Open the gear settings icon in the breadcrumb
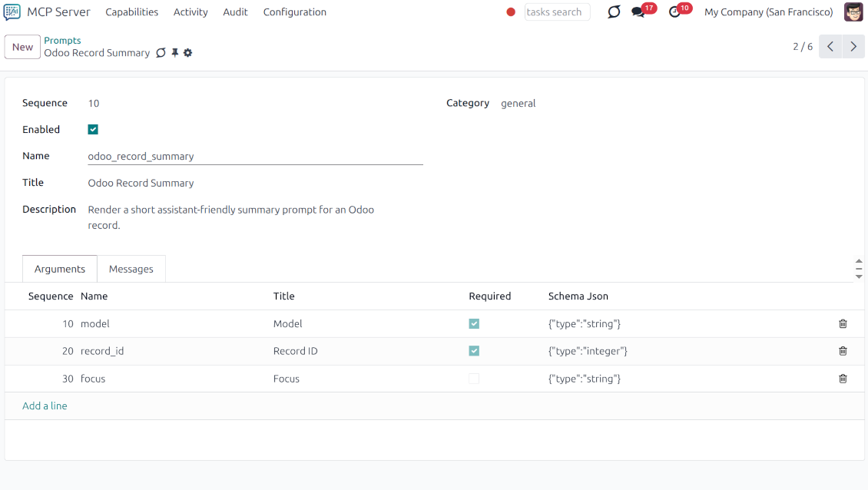 coord(187,52)
